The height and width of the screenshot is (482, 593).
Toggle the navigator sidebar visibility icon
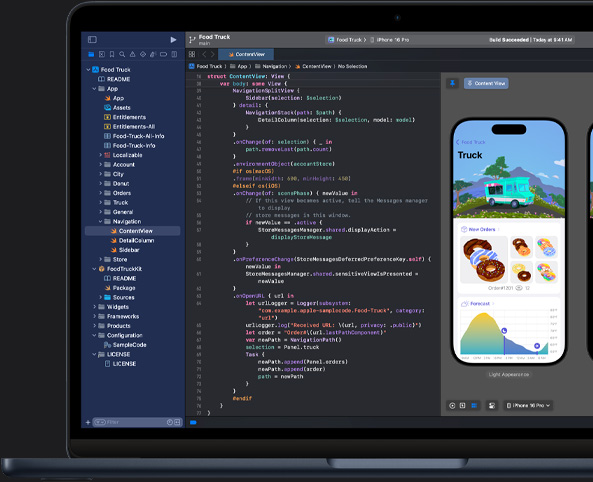tap(92, 39)
